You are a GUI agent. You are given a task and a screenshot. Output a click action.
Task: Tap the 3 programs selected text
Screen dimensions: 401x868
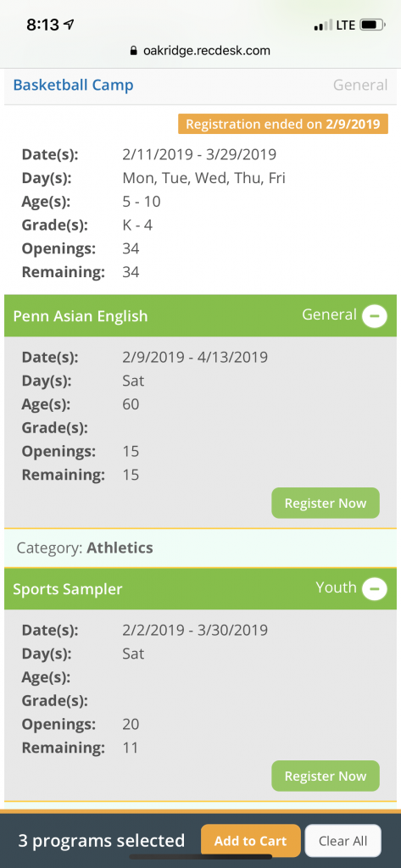[x=102, y=841]
